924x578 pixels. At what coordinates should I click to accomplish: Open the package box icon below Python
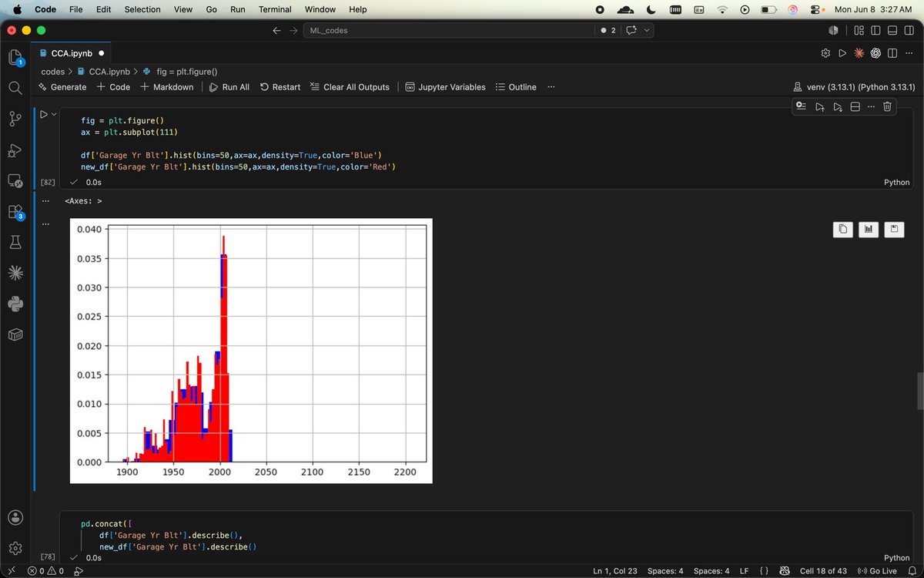pos(15,334)
